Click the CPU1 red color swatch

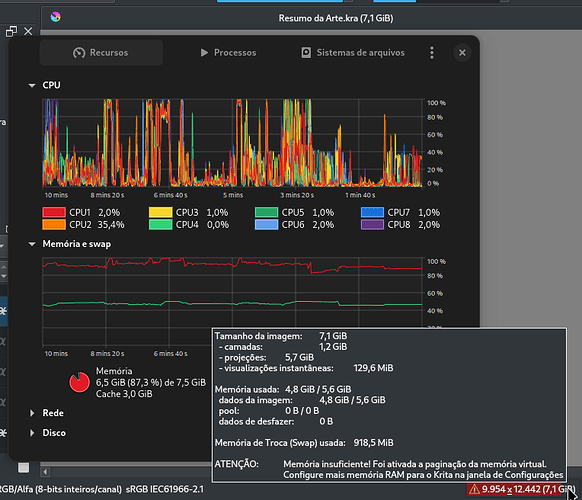point(54,212)
